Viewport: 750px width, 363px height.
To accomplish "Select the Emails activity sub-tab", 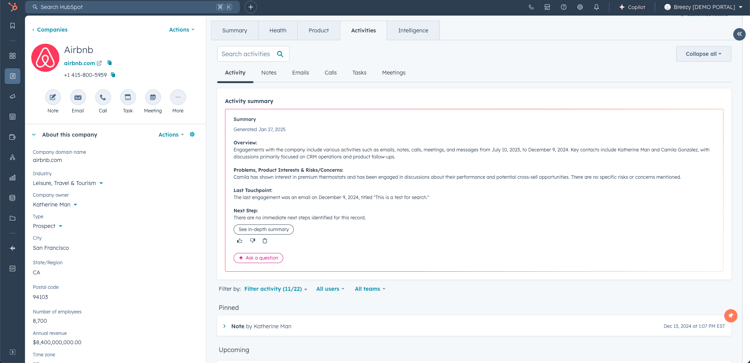I will click(300, 73).
